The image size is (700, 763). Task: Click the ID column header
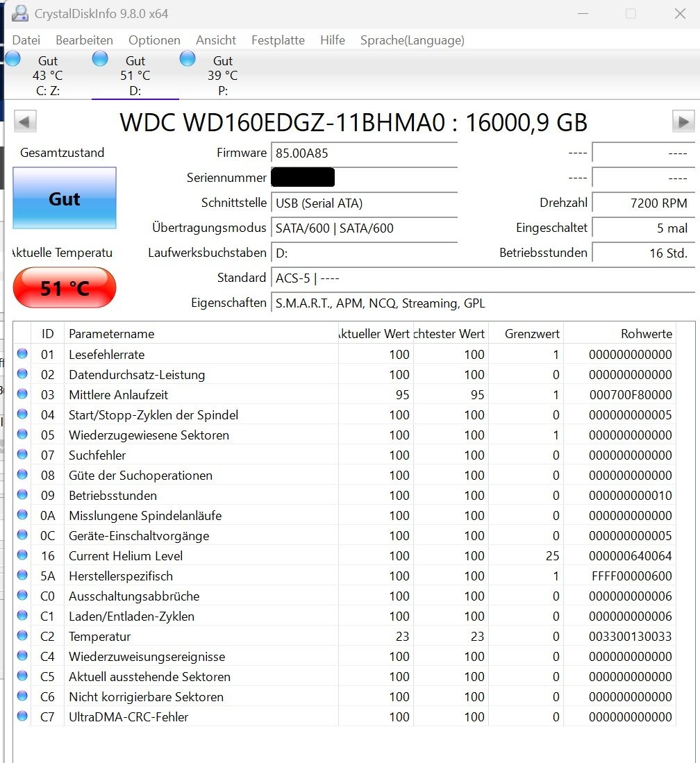(x=47, y=333)
